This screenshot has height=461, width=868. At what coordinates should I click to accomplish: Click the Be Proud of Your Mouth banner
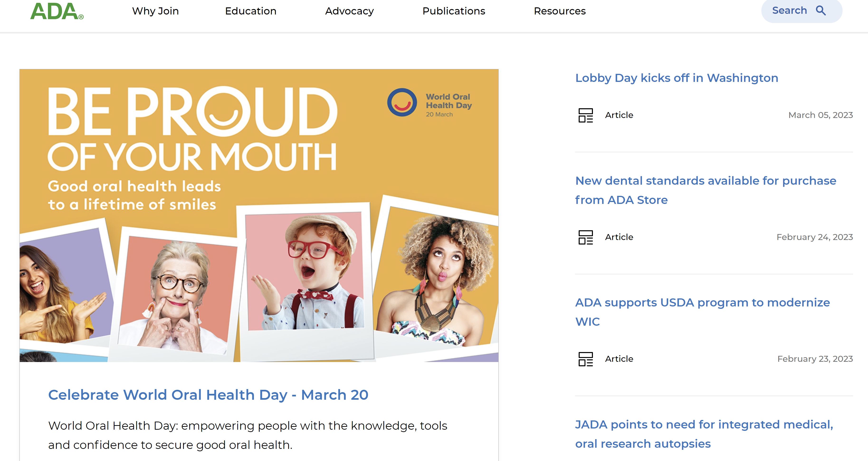(259, 216)
